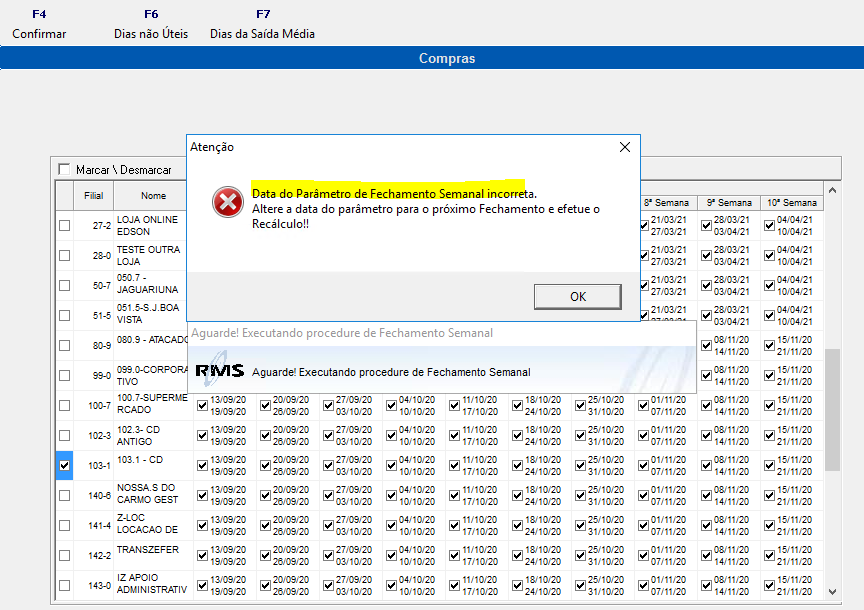Click the Filial column header

click(94, 196)
